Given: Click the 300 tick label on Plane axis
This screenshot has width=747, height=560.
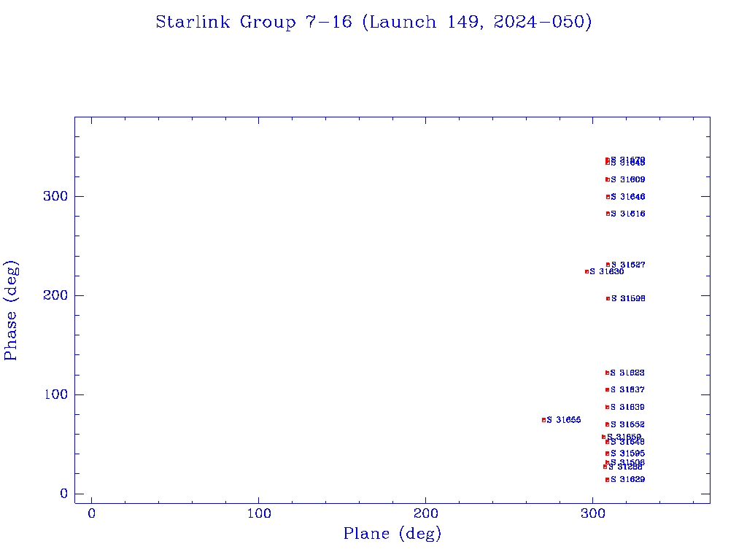Looking at the screenshot, I should (592, 513).
